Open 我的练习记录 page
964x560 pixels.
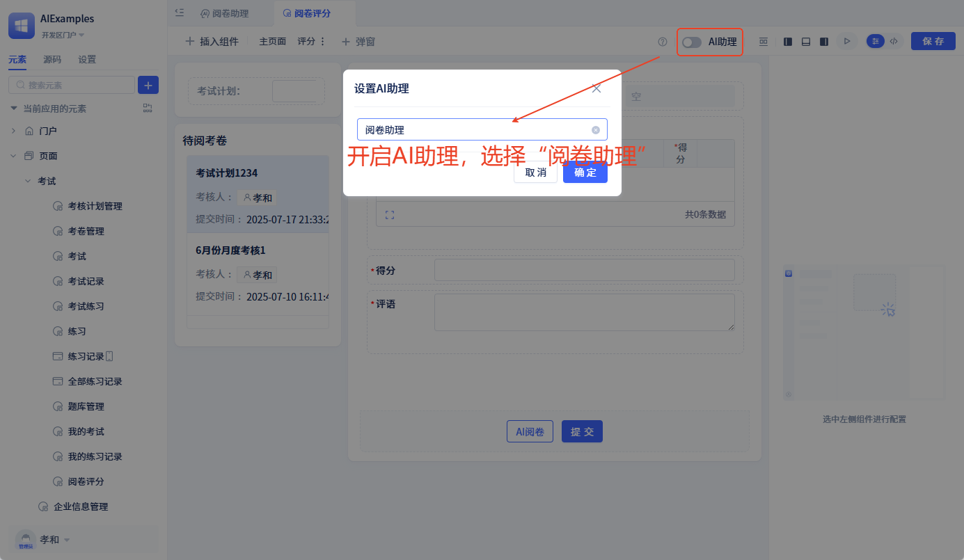[x=95, y=456]
